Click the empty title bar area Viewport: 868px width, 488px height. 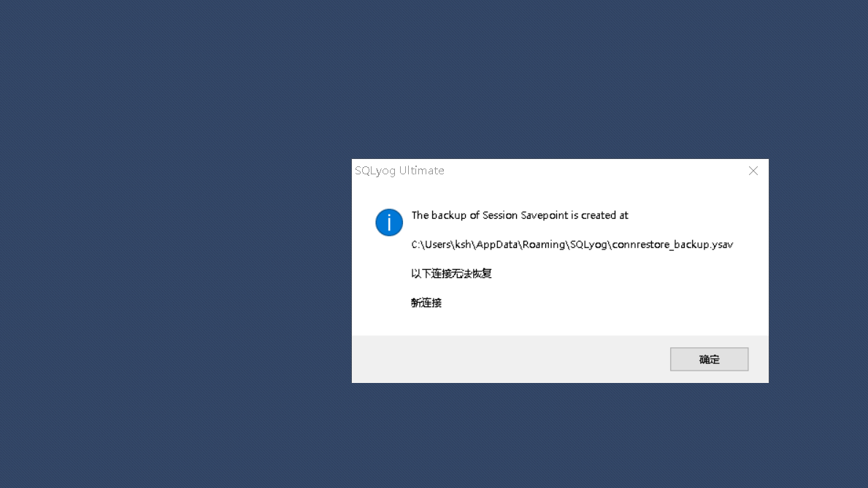(592, 171)
